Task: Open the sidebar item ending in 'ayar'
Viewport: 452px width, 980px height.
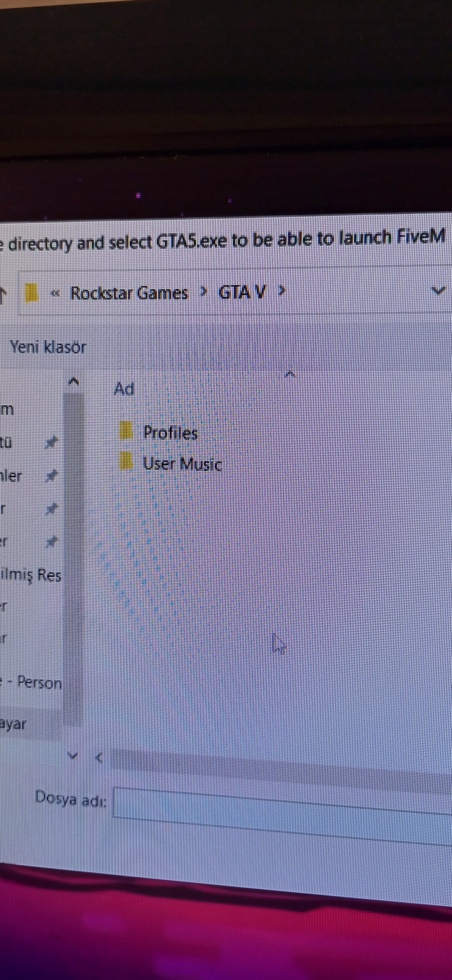Action: (x=13, y=724)
